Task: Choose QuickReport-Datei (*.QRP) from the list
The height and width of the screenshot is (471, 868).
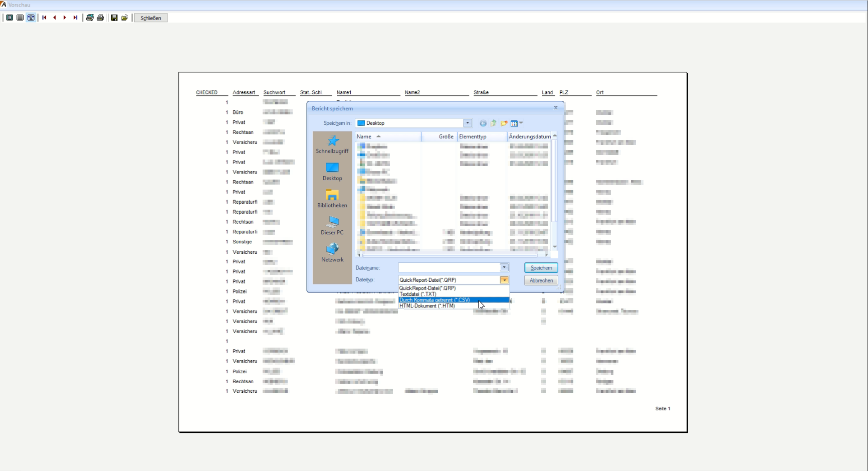Action: point(454,288)
